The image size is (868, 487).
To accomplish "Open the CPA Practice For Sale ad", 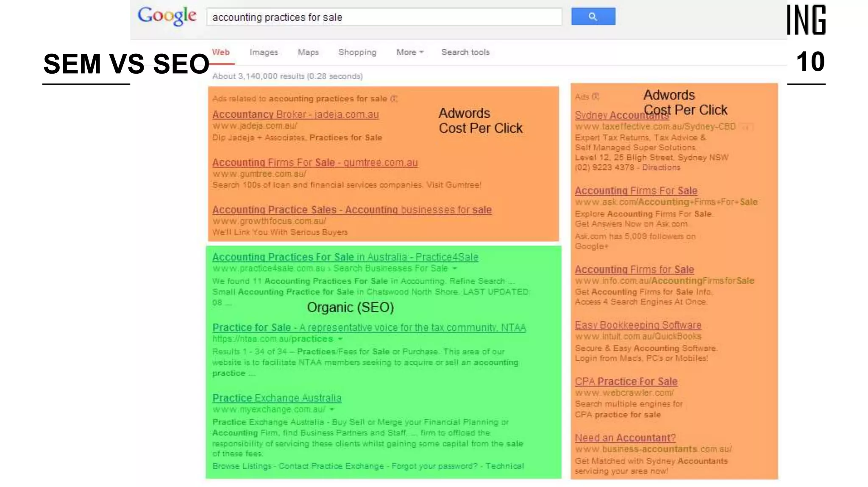I will coord(626,382).
